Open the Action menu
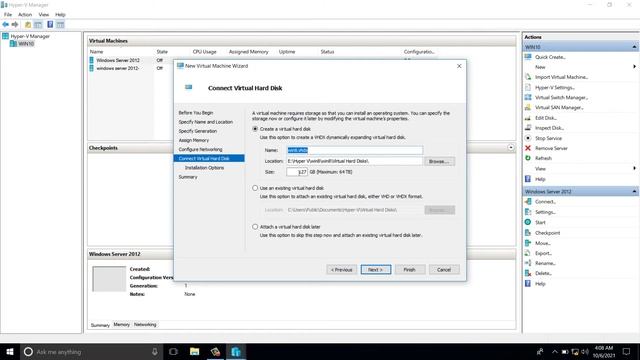 [25, 14]
